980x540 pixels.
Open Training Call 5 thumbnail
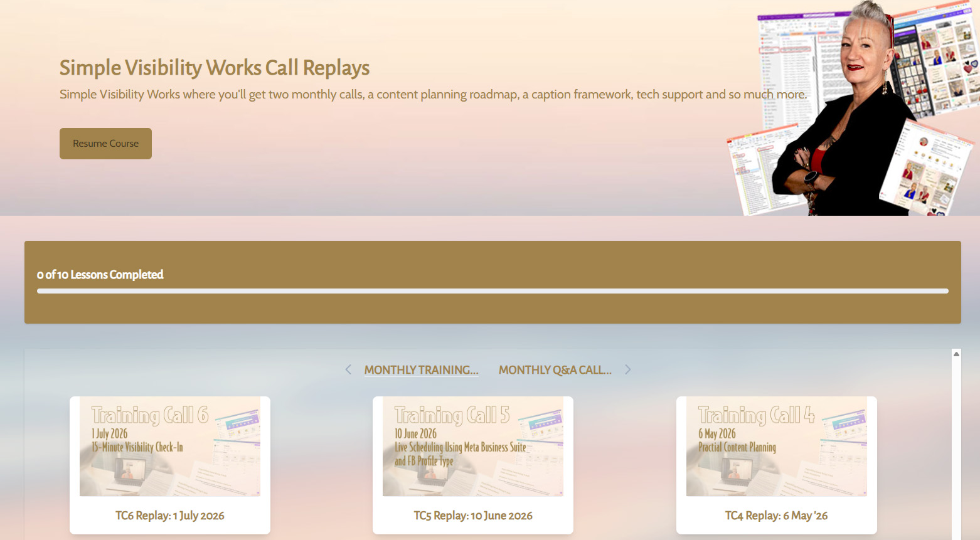(x=473, y=447)
